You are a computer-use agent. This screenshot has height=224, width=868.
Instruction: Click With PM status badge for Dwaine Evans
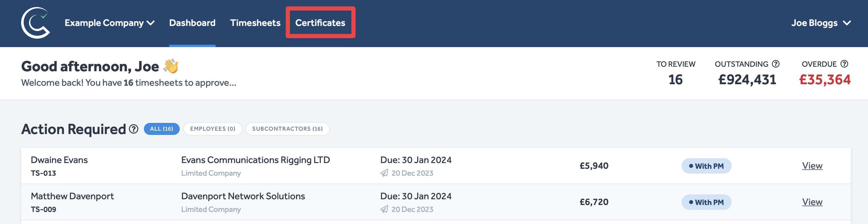(706, 166)
